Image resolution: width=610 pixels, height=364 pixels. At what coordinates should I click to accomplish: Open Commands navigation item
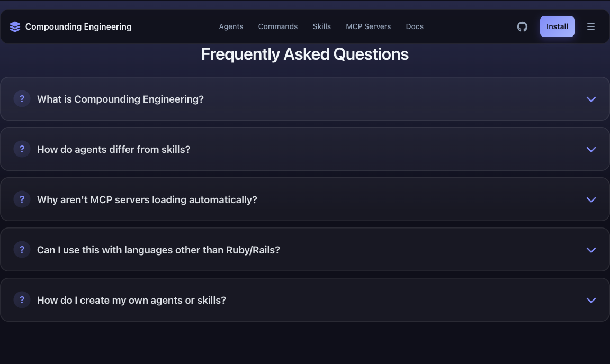click(277, 26)
